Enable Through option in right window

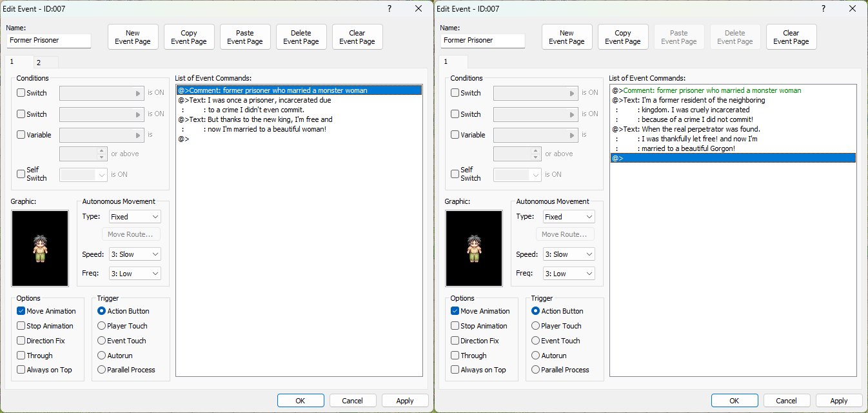455,356
